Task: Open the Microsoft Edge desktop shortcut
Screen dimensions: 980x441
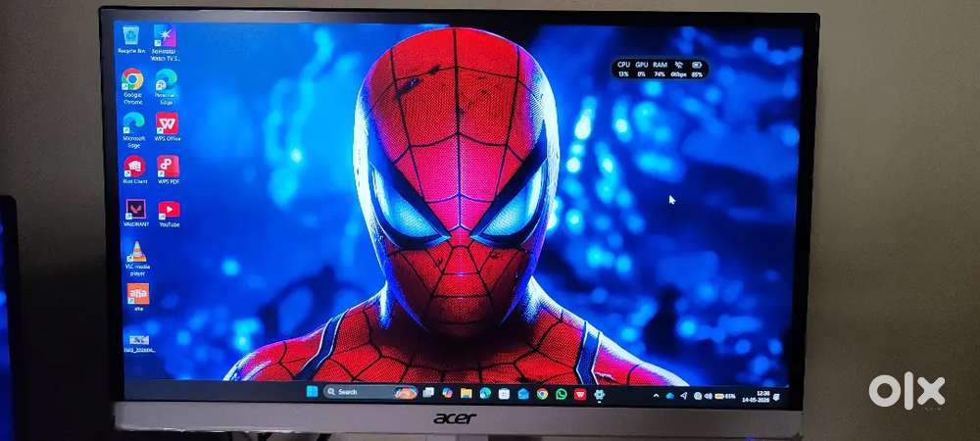Action: (133, 130)
